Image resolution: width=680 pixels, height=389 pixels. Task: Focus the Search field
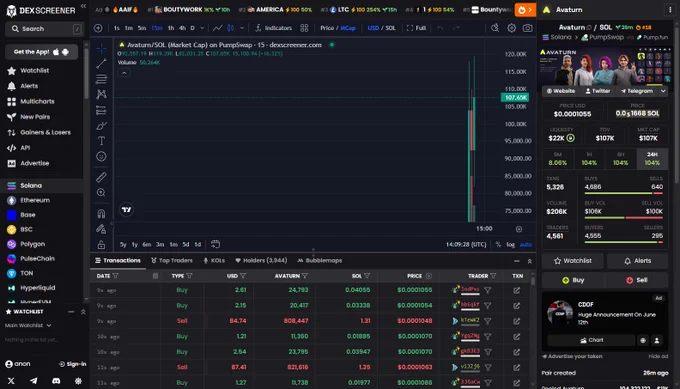[x=44, y=29]
